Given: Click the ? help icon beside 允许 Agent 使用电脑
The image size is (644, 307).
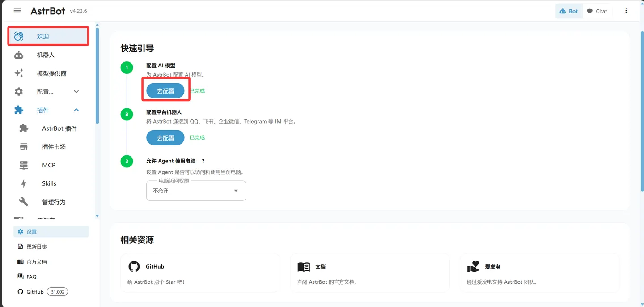Looking at the screenshot, I should (203, 161).
